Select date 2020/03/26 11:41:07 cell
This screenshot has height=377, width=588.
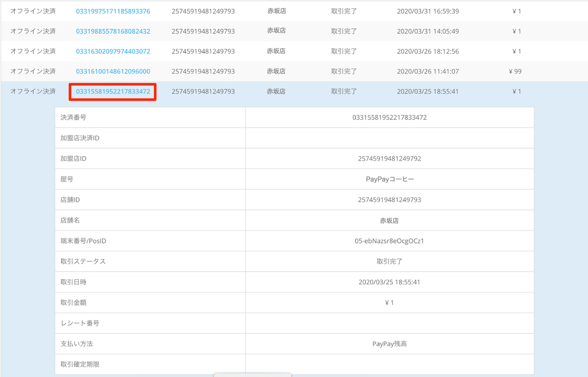pyautogui.click(x=428, y=71)
